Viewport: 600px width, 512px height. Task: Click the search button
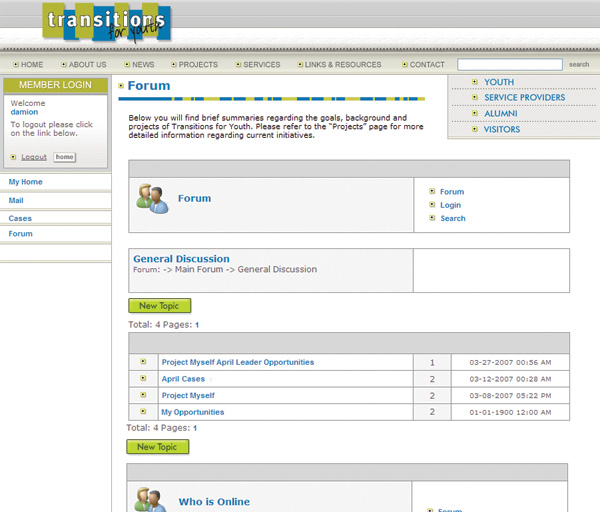click(579, 65)
